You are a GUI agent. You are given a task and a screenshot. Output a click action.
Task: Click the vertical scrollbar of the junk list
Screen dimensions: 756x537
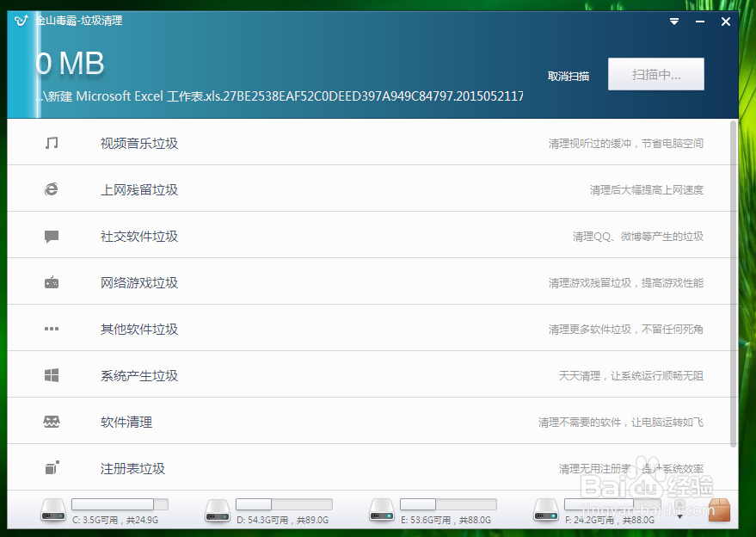[734, 285]
